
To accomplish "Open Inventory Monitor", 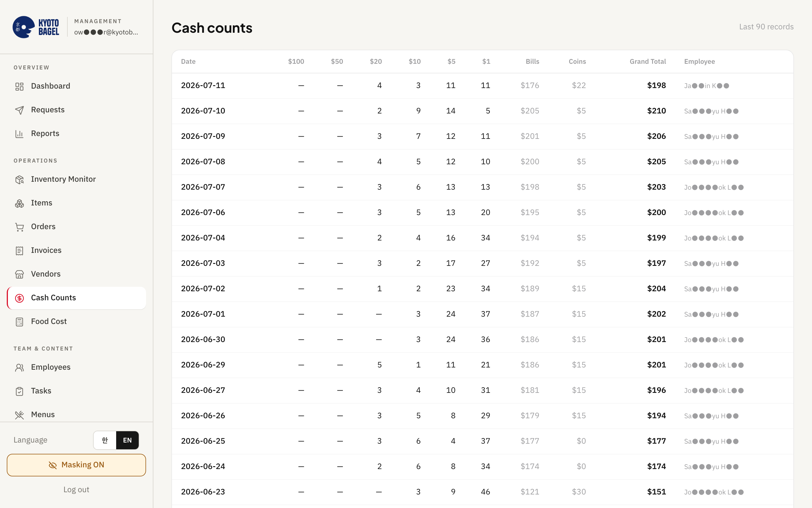I will click(76, 179).
